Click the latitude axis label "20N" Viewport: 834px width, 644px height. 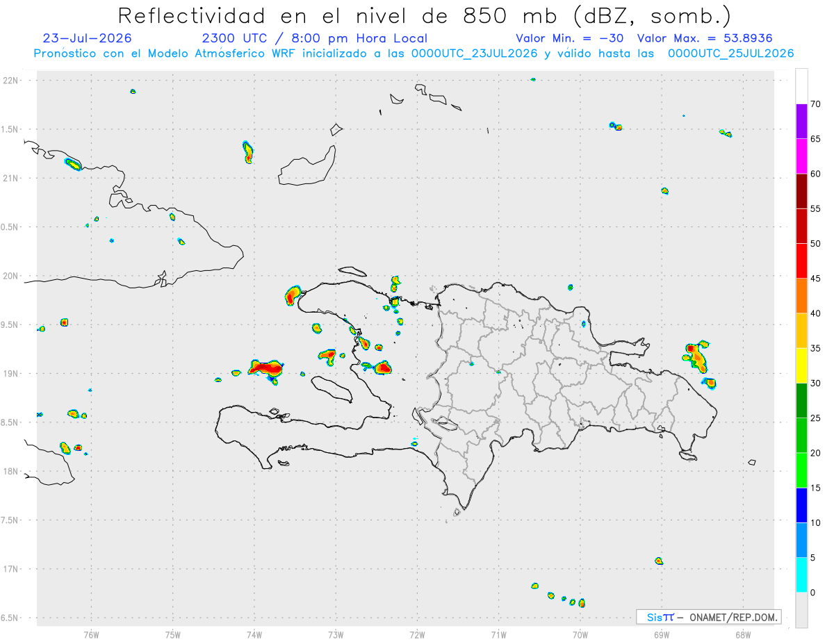point(11,276)
